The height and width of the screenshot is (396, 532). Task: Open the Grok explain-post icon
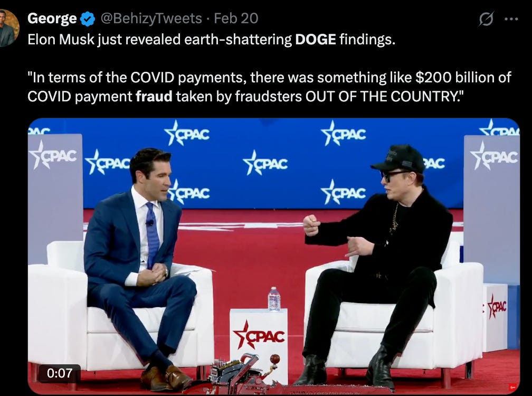486,18
